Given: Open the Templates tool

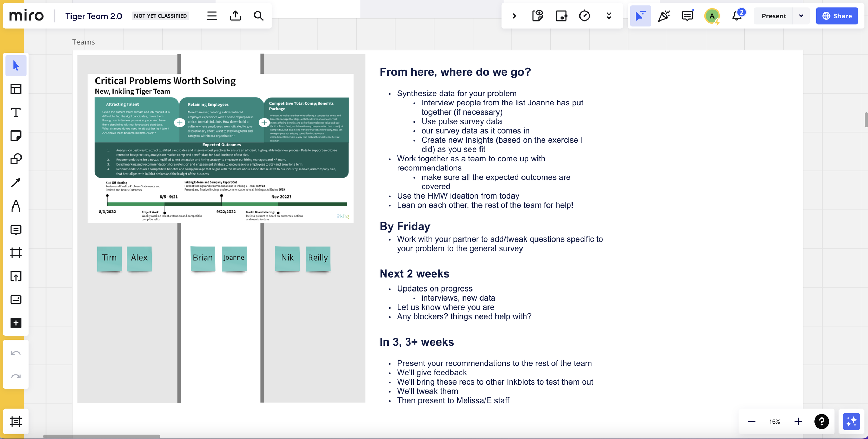Looking at the screenshot, I should pos(16,89).
